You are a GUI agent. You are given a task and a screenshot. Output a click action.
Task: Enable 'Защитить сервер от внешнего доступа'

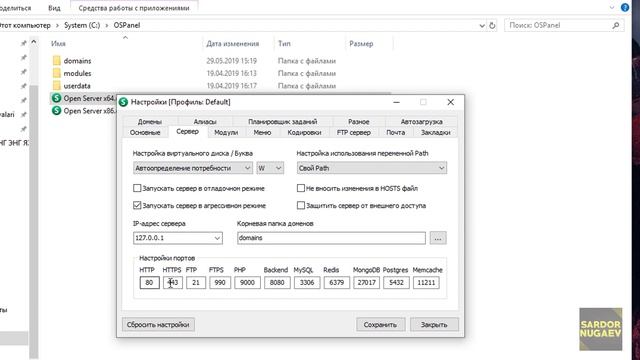tap(301, 205)
